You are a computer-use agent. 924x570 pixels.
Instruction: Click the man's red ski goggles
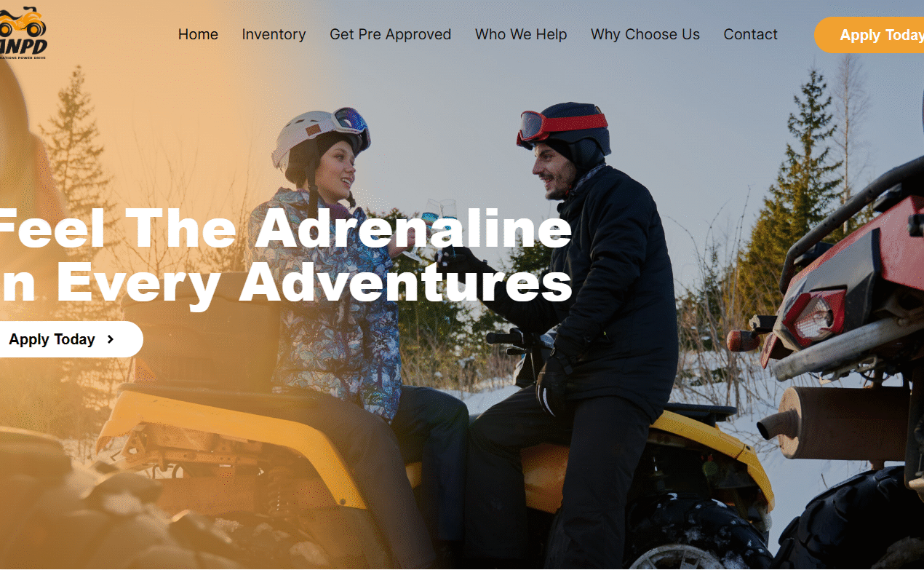pos(560,125)
